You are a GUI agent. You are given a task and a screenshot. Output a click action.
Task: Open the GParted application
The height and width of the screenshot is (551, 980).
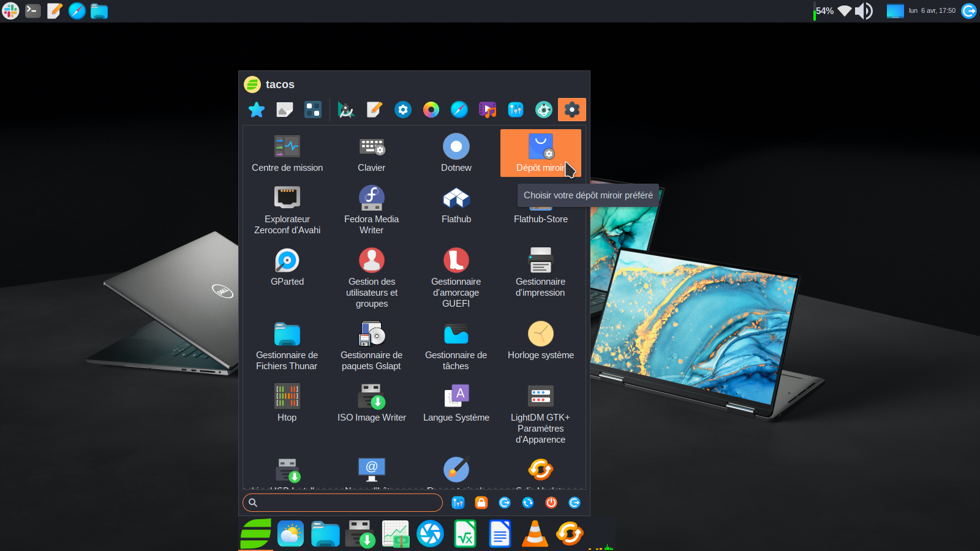point(287,268)
